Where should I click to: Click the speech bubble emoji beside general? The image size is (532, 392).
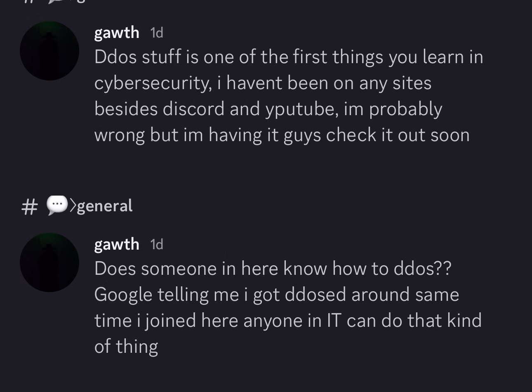[x=56, y=205]
